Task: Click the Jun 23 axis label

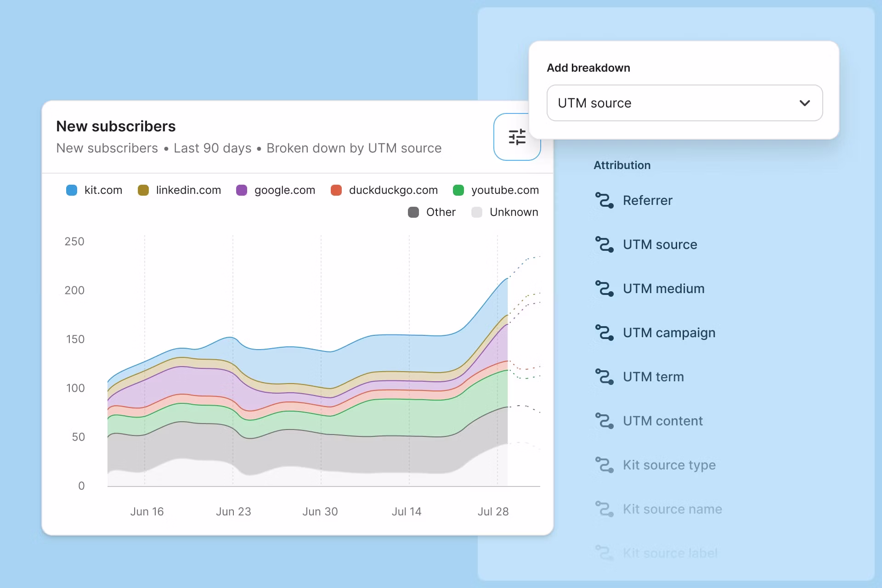Action: tap(233, 512)
